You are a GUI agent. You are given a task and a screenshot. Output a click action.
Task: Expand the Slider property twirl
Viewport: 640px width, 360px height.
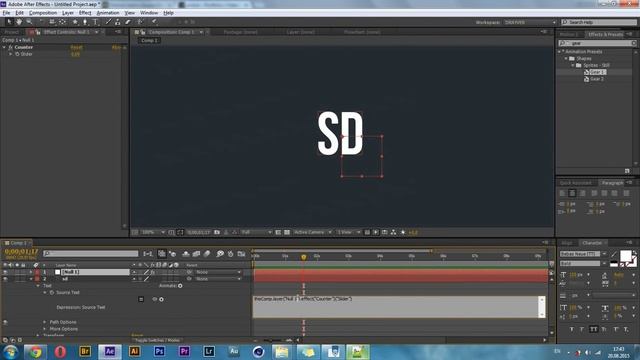pyautogui.click(x=11, y=54)
